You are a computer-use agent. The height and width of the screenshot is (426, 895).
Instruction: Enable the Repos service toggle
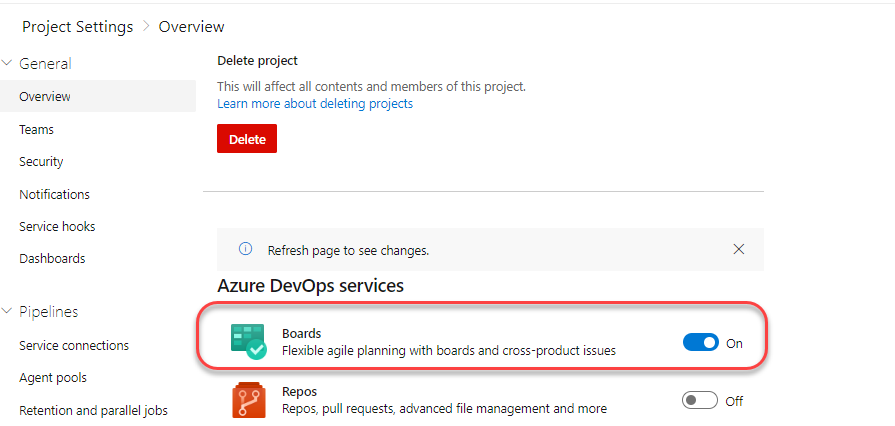700,400
